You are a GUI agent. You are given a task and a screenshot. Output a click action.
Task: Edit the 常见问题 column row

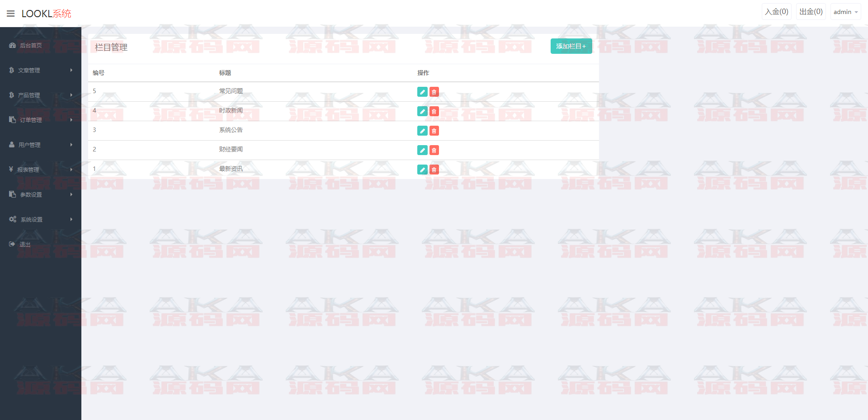tap(422, 92)
